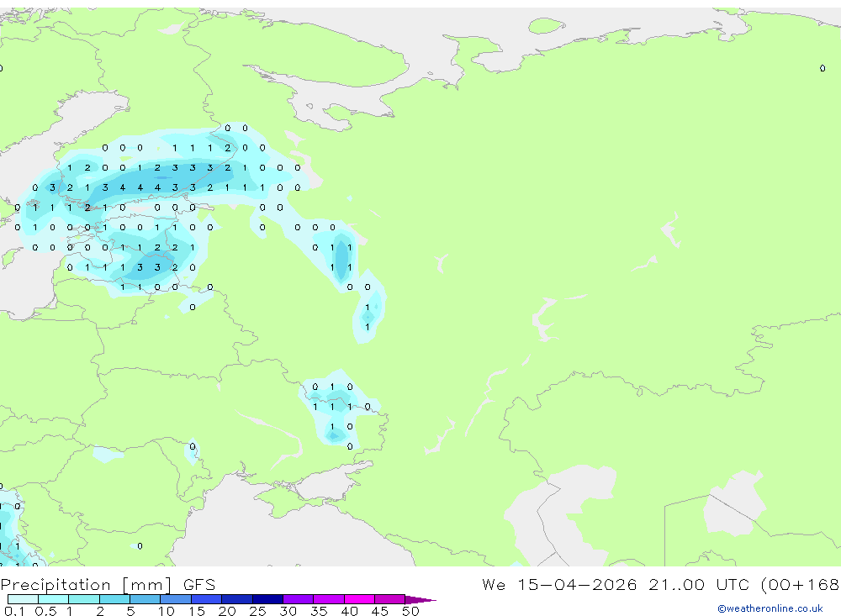Select the 2–5 mm legend color swatch
This screenshot has height=616, width=841.
pyautogui.click(x=114, y=599)
